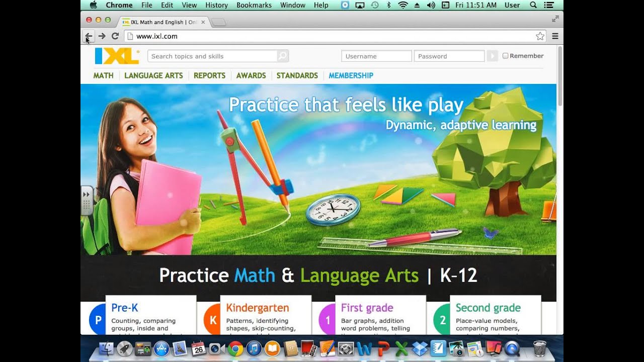The width and height of the screenshot is (644, 362).
Task: Open the REPORTS page
Action: tap(209, 75)
